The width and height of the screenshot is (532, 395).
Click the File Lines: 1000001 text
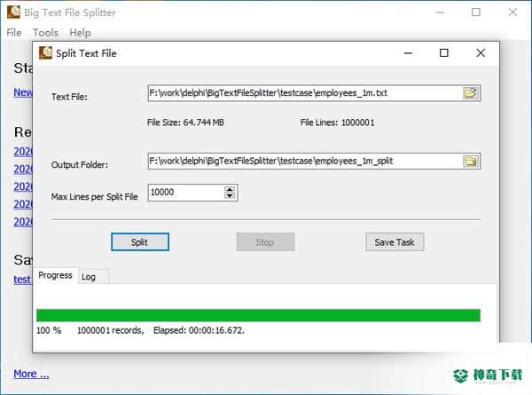pyautogui.click(x=337, y=122)
